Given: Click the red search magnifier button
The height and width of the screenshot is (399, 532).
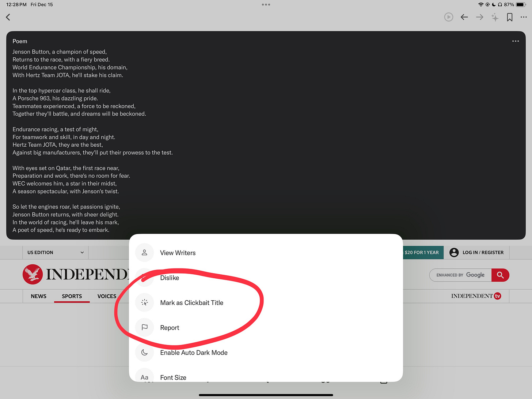Looking at the screenshot, I should point(500,275).
